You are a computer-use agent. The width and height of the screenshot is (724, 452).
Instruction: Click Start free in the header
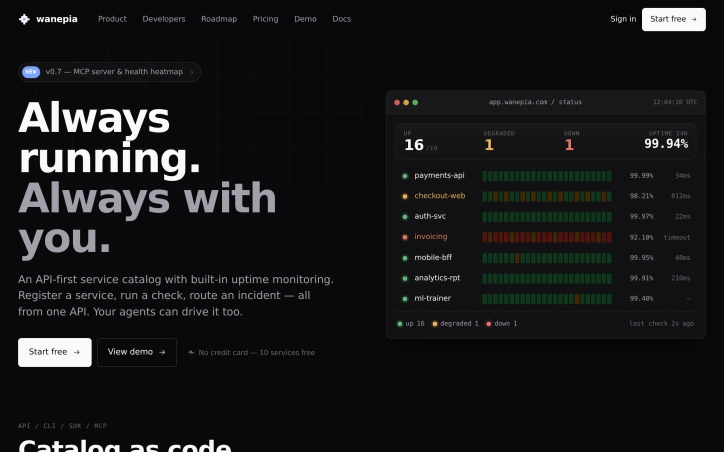(674, 19)
